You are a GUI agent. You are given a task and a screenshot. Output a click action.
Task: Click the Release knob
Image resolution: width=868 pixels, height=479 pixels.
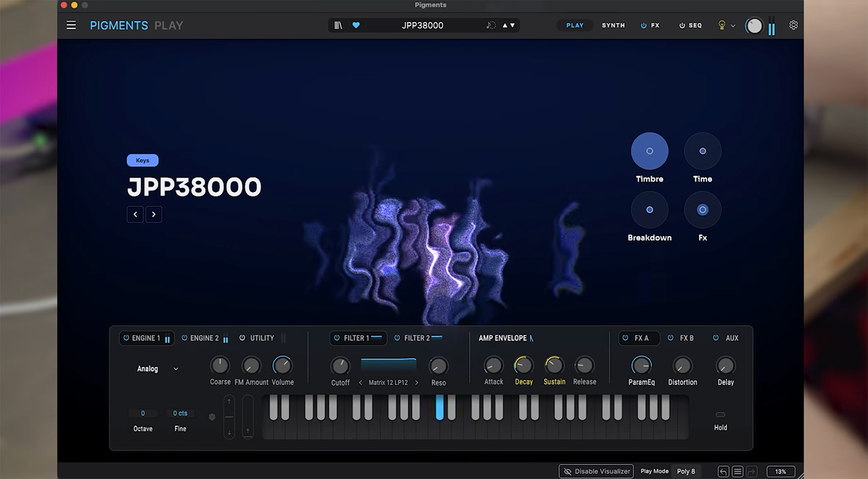(584, 366)
